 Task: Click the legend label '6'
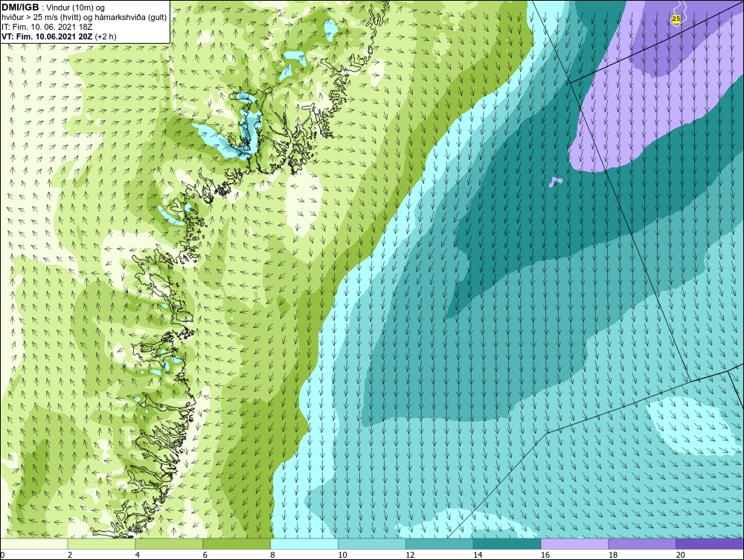(x=205, y=555)
